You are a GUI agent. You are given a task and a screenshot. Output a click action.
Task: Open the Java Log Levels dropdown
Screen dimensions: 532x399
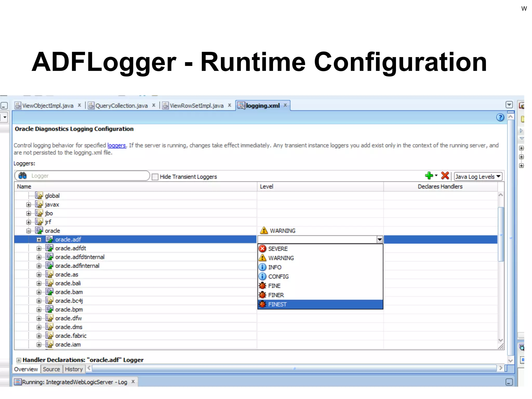pos(478,177)
